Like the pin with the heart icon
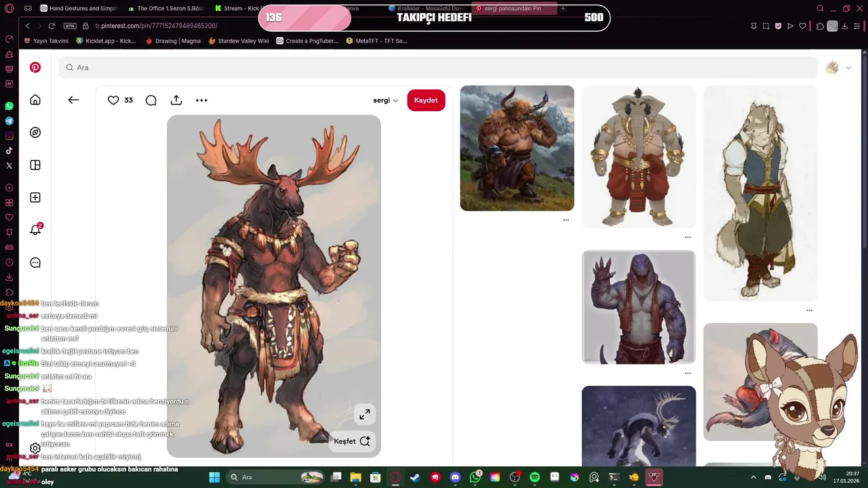Viewport: 868px width, 488px height. tap(113, 100)
